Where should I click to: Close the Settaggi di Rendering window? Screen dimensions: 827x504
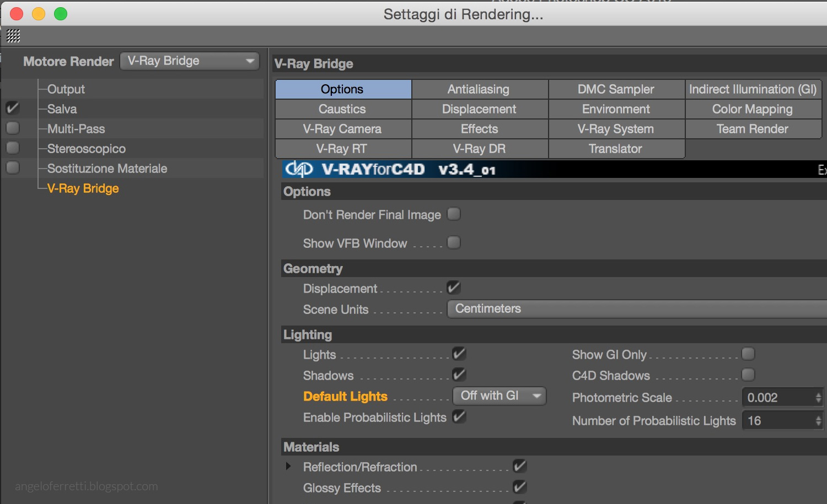17,14
